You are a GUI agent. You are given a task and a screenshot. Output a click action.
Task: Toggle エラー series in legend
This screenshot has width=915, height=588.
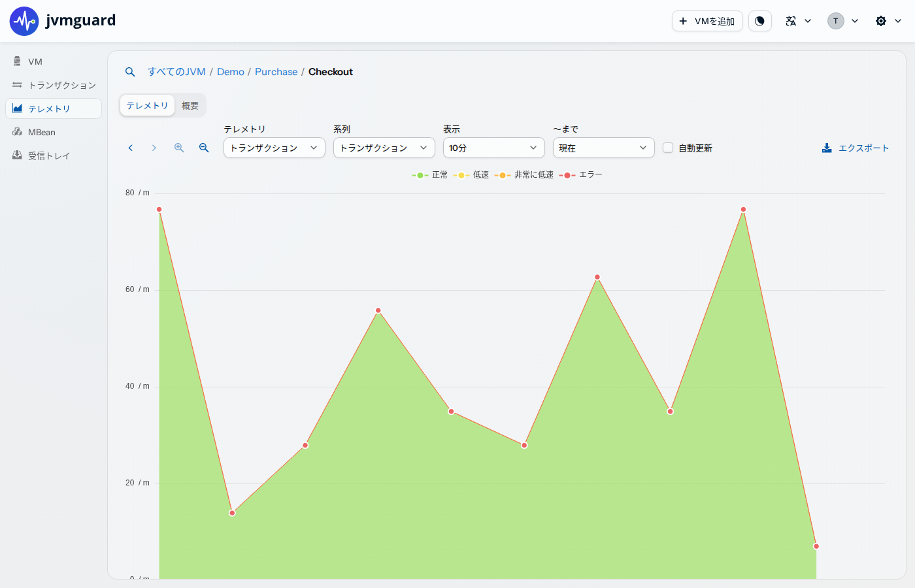click(x=581, y=175)
